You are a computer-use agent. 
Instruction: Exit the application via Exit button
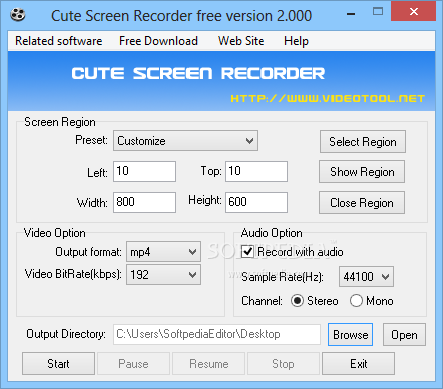click(359, 364)
